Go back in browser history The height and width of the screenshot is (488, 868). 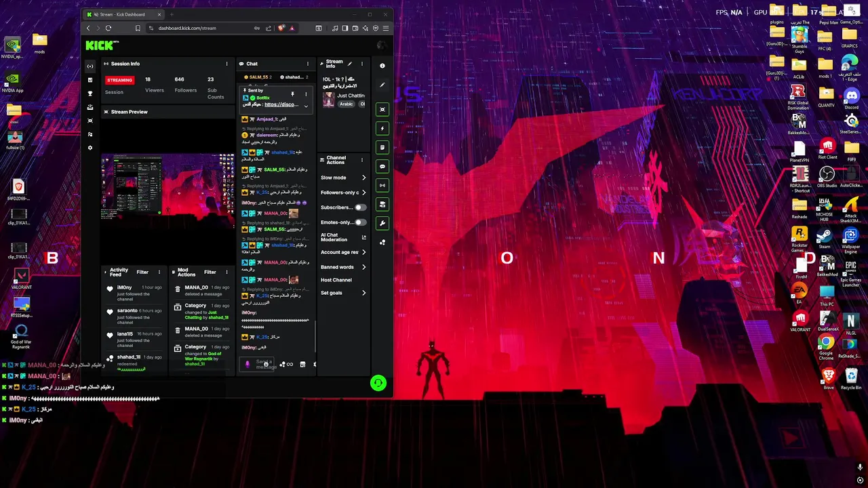click(x=88, y=28)
